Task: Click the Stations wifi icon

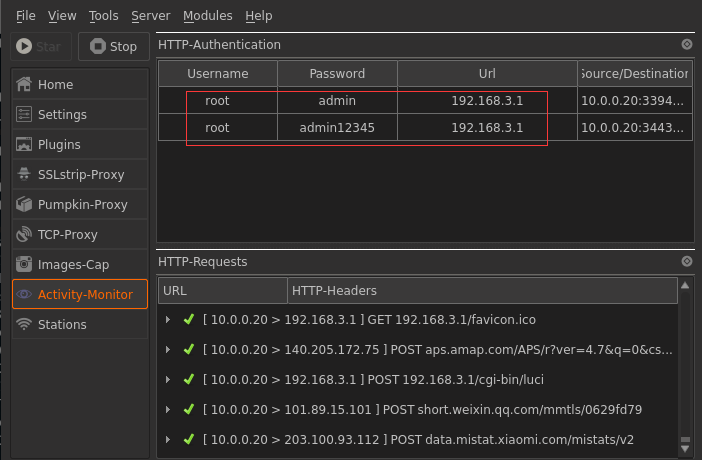Action: coord(24,325)
